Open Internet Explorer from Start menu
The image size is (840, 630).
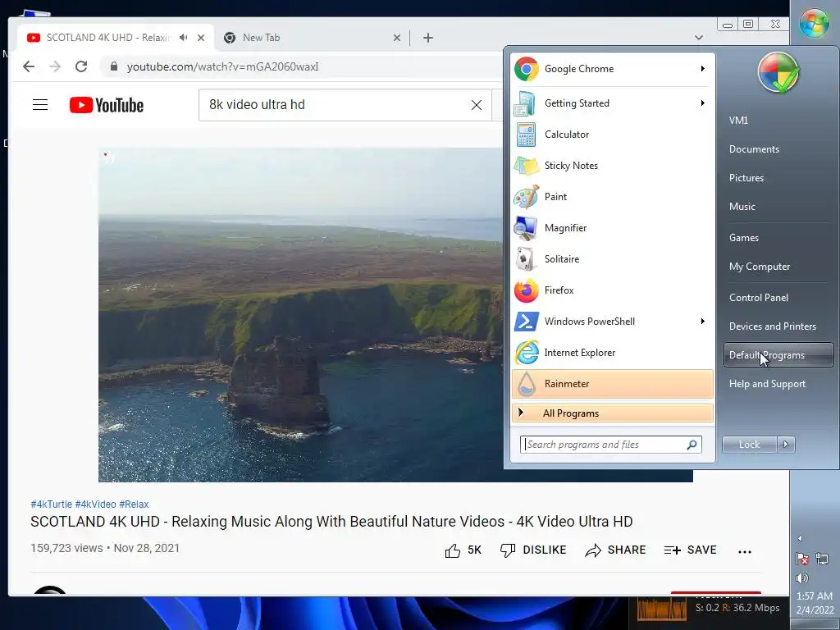612,353
